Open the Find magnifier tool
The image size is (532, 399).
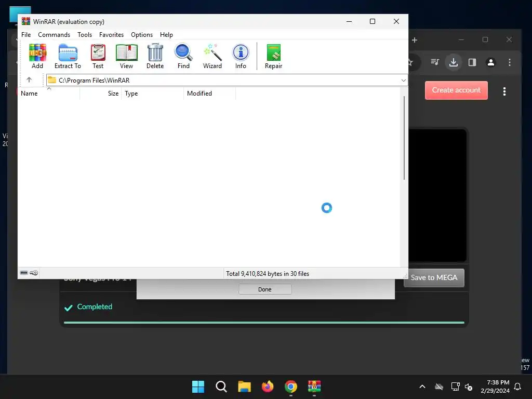pos(183,56)
